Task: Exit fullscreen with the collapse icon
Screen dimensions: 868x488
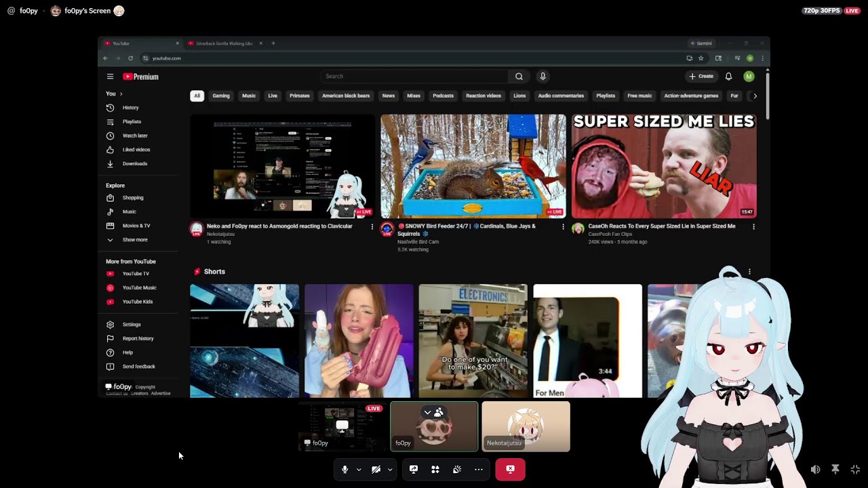Action: [x=855, y=469]
